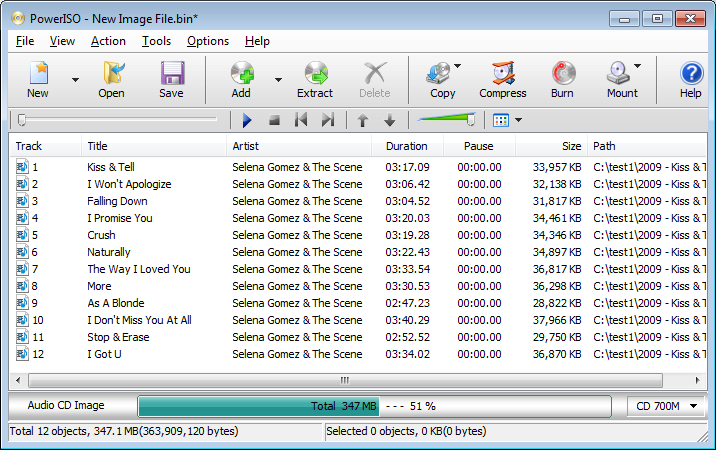Open the Tools menu
The width and height of the screenshot is (716, 450).
[156, 41]
